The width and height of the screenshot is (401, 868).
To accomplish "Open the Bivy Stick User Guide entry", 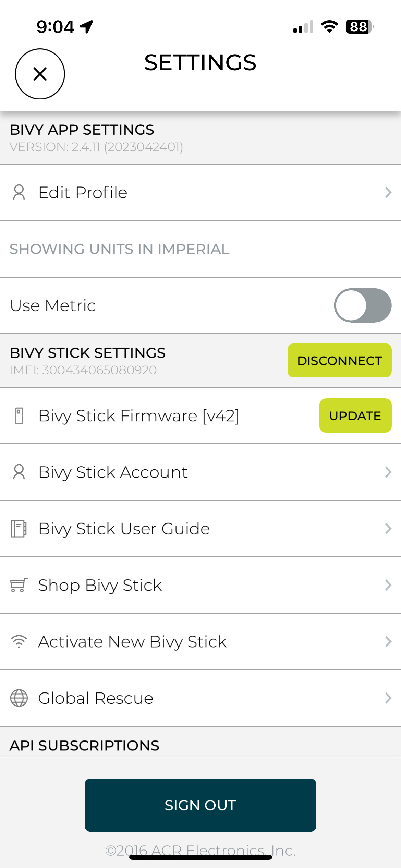I will (200, 529).
